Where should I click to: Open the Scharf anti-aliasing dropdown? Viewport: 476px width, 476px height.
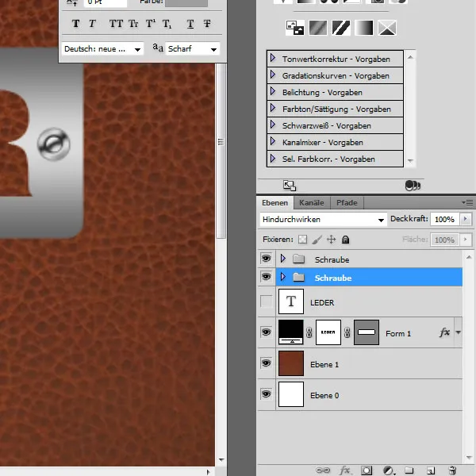coord(190,49)
